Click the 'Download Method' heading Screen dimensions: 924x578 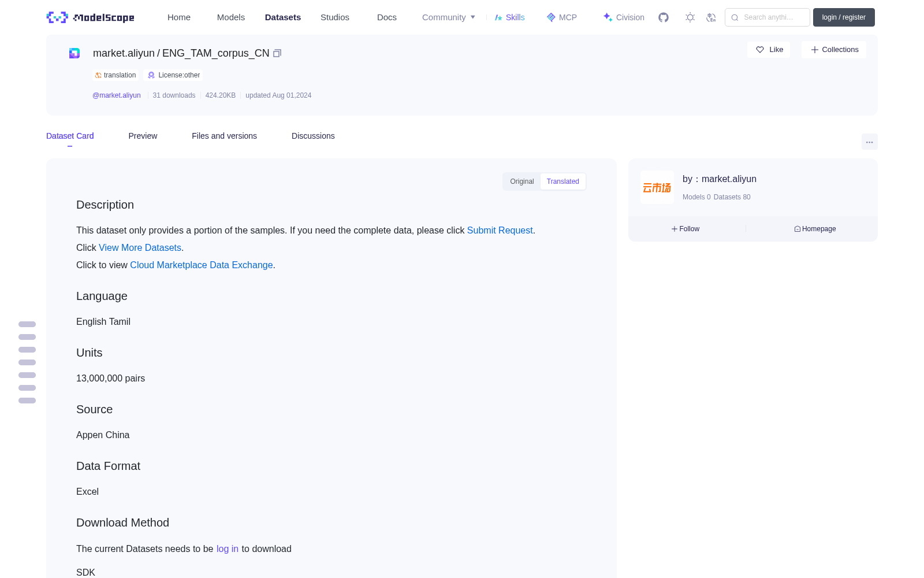point(123,523)
